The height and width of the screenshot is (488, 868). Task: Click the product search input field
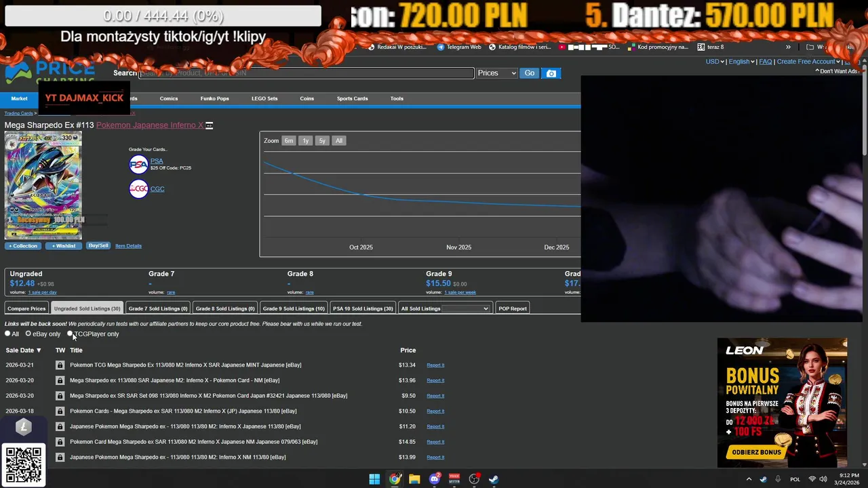307,73
